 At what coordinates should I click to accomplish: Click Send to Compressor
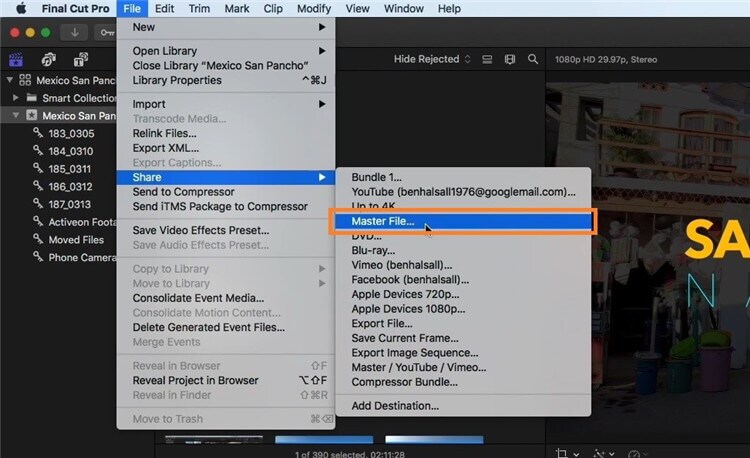tap(226, 192)
